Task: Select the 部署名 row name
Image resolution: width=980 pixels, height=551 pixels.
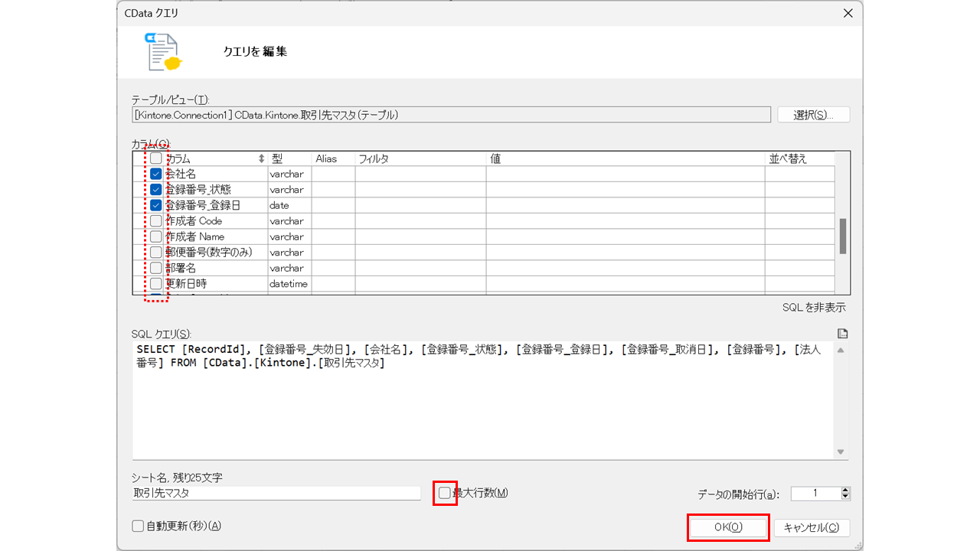Action: pos(181,268)
